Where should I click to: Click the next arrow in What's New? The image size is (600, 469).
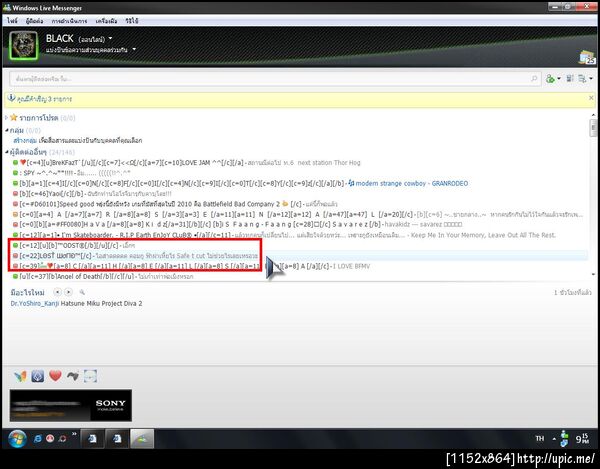pos(68,292)
